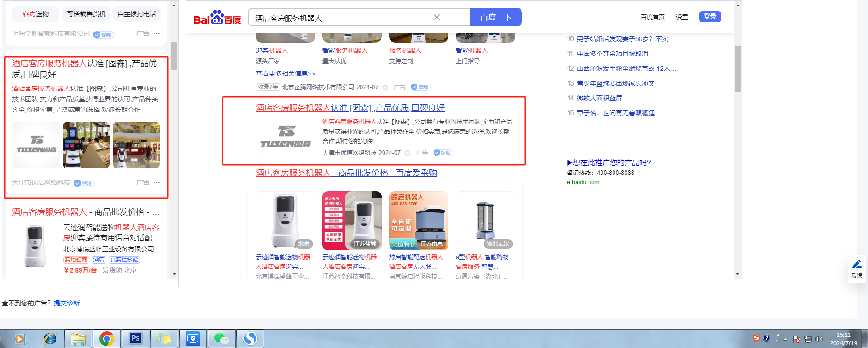The width and height of the screenshot is (868, 348).
Task: Select the 可搭载售货机 tag
Action: tap(86, 14)
